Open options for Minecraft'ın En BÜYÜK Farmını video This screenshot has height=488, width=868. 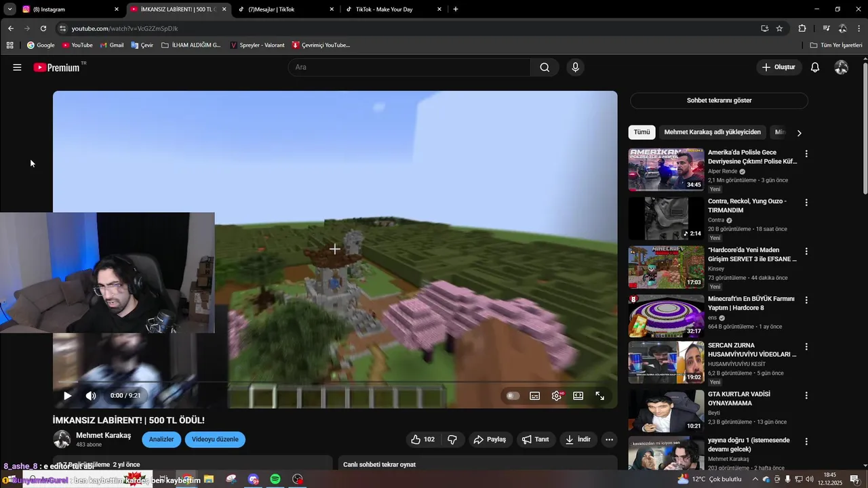pos(806,300)
